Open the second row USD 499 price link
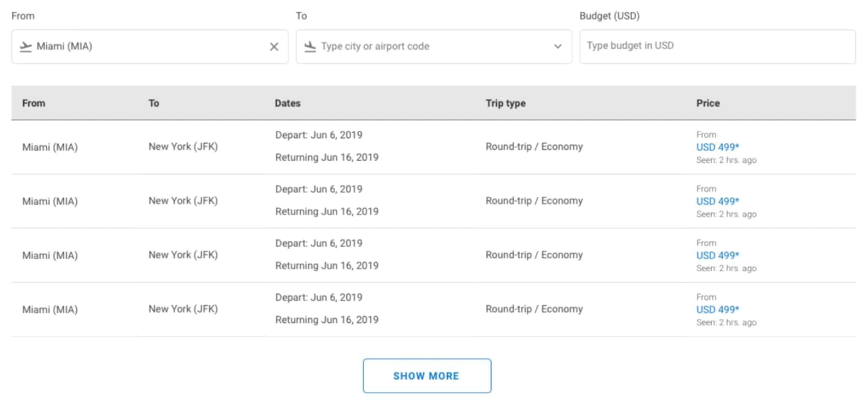The width and height of the screenshot is (868, 401). (x=717, y=201)
